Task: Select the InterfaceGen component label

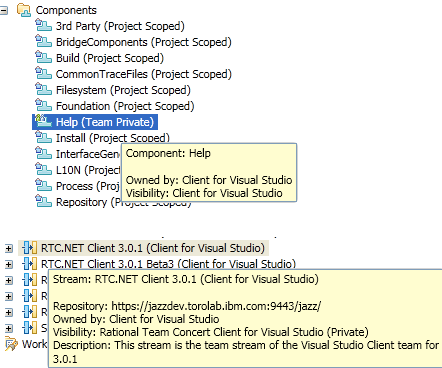Action: point(88,154)
